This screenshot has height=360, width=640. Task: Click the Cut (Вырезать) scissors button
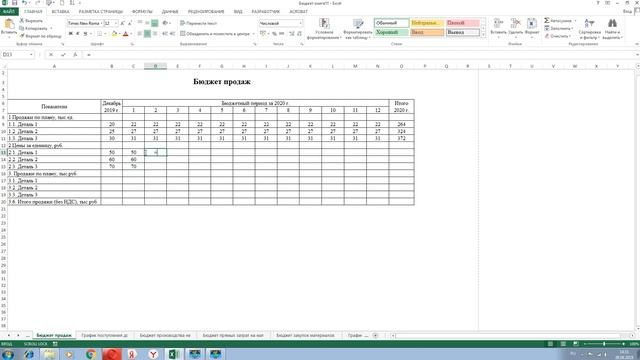[x=31, y=20]
